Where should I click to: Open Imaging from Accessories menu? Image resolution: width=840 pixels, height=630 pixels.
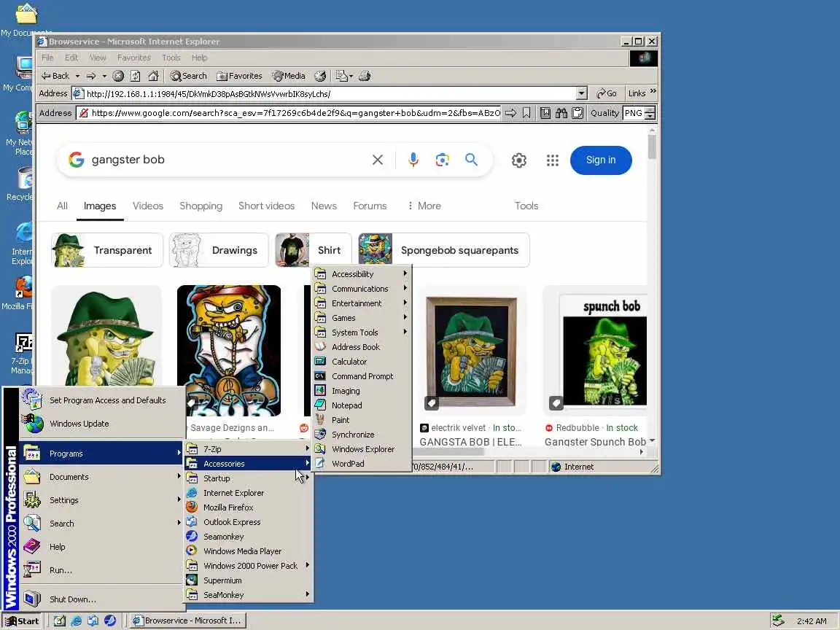(362, 391)
